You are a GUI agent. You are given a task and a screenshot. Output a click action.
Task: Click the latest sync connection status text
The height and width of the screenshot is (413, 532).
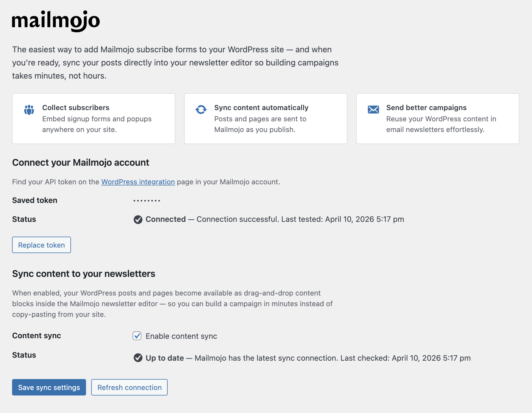(x=333, y=358)
